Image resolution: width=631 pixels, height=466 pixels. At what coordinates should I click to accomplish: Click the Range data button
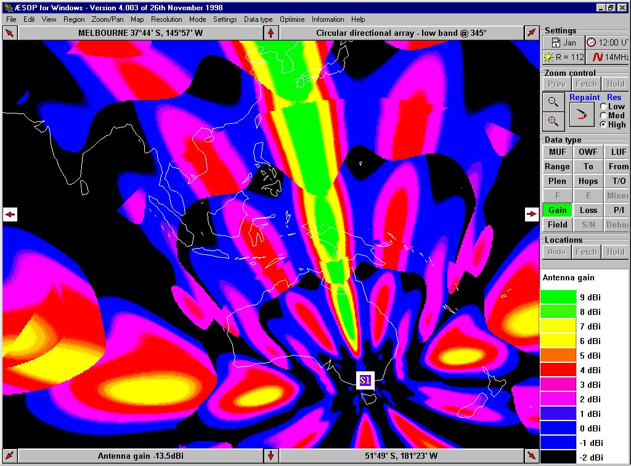(557, 167)
